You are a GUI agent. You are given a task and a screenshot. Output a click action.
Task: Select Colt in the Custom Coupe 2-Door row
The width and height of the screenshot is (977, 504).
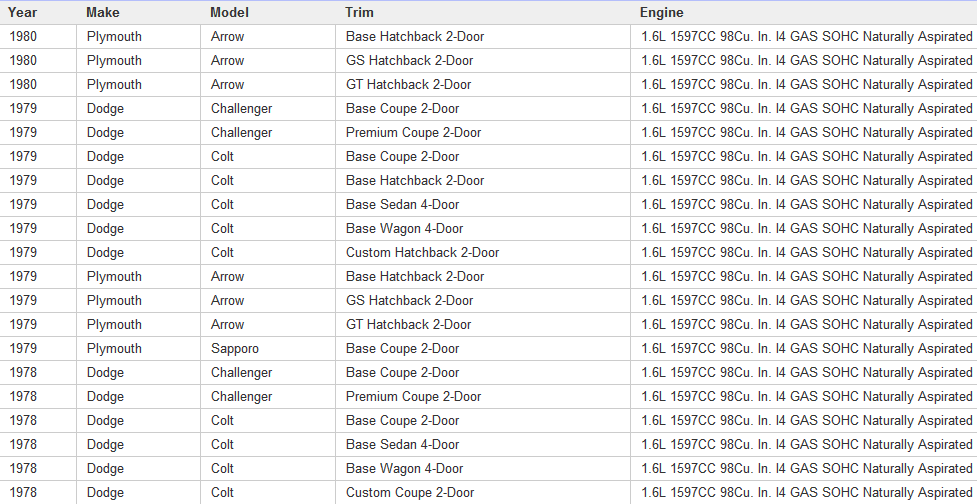(x=222, y=492)
